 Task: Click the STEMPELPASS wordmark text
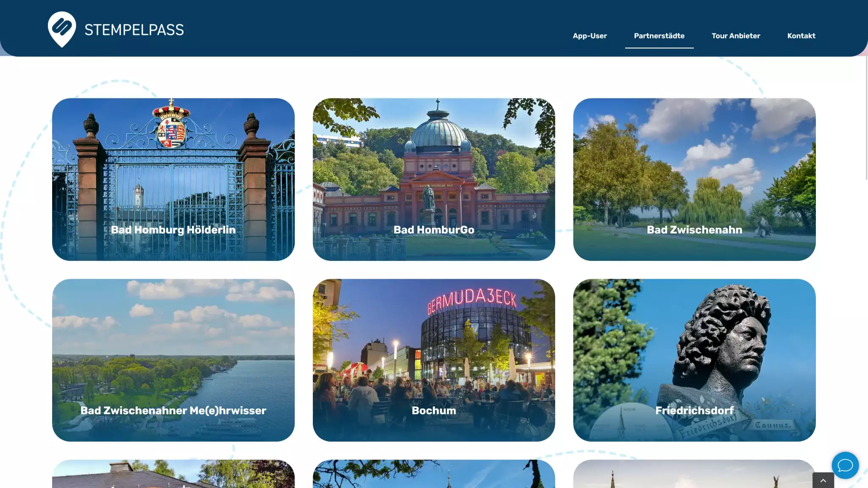134,30
